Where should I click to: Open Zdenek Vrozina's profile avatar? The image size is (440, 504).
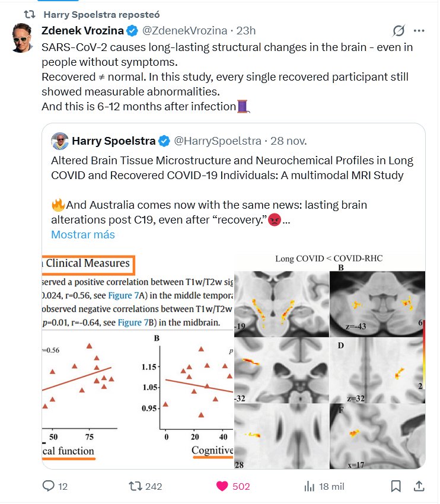23,38
